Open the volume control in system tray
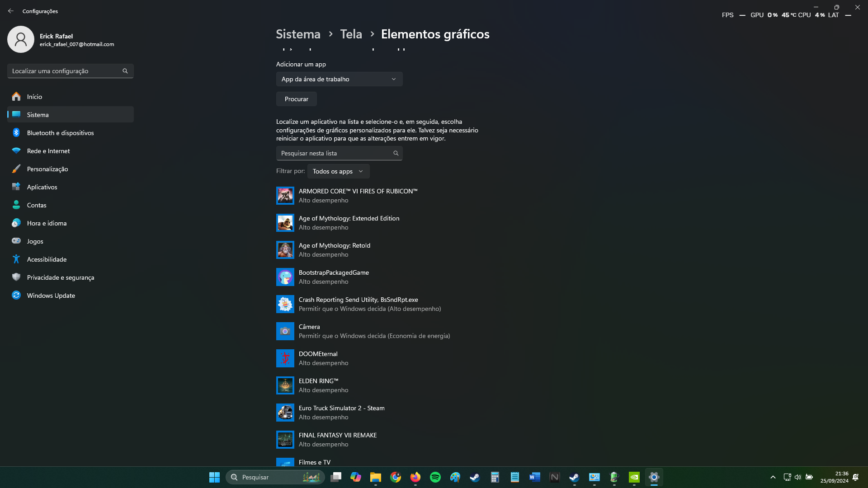Screen dimensions: 868x488 (798, 477)
